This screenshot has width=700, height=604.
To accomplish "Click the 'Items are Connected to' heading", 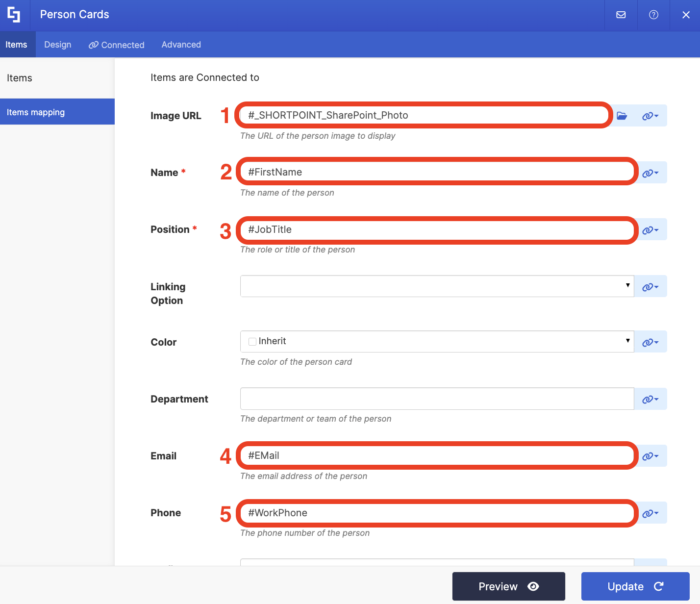I will tap(205, 77).
